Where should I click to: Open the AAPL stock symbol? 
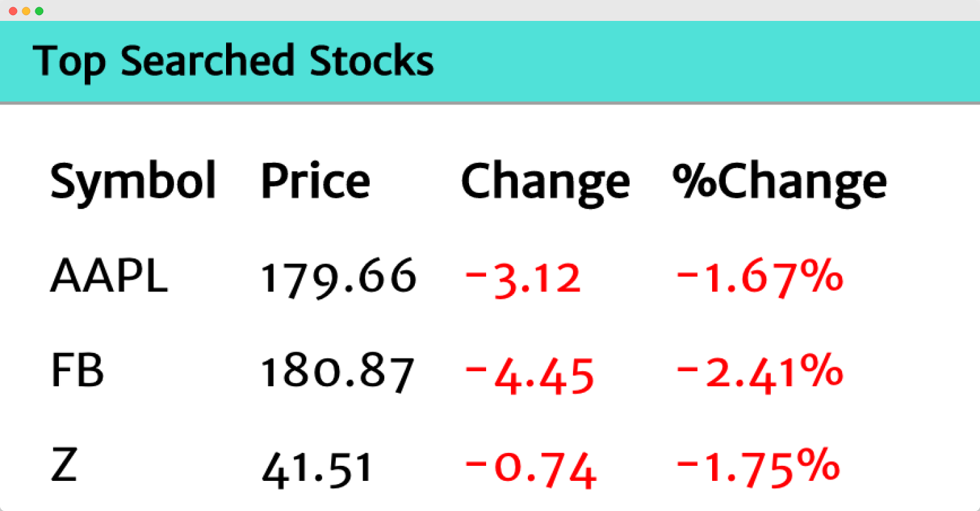coord(109,276)
